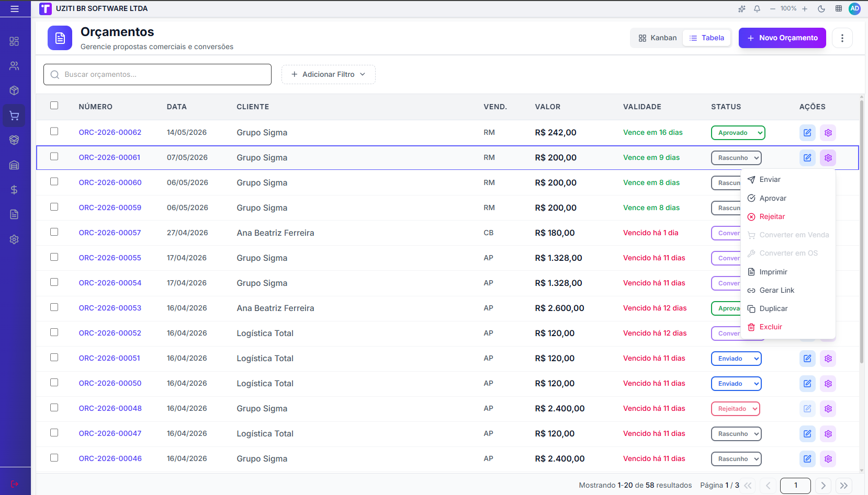Expand the Adicionar Filtro dropdown
Viewport: 868px width, 495px height.
(x=329, y=75)
